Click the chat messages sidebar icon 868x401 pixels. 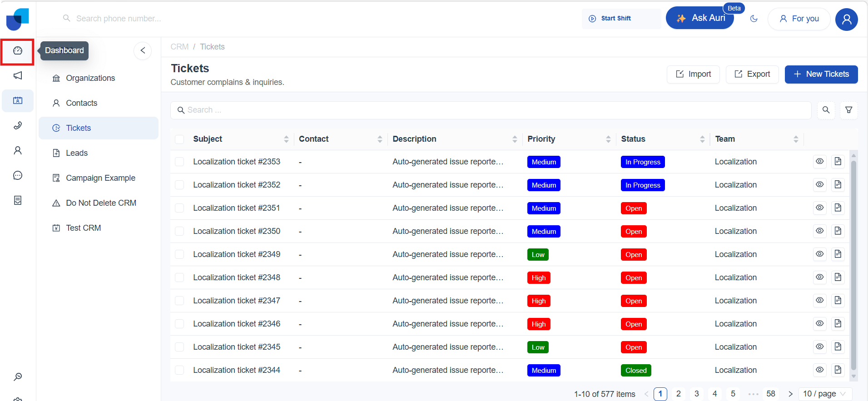coord(18,175)
